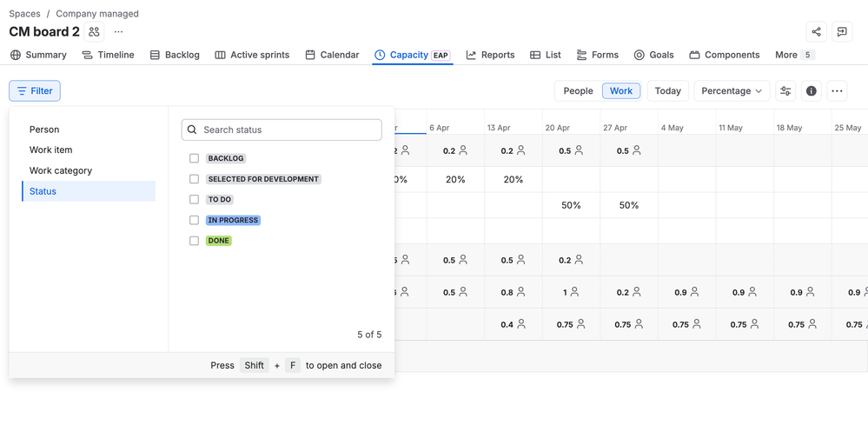
Task: Switch to List tab
Action: click(x=546, y=55)
